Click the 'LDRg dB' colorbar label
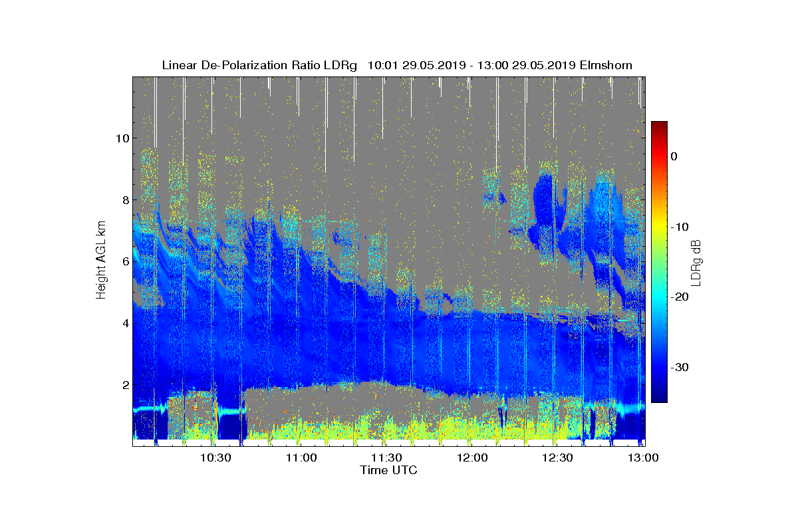The image size is (798, 532). pos(696,263)
